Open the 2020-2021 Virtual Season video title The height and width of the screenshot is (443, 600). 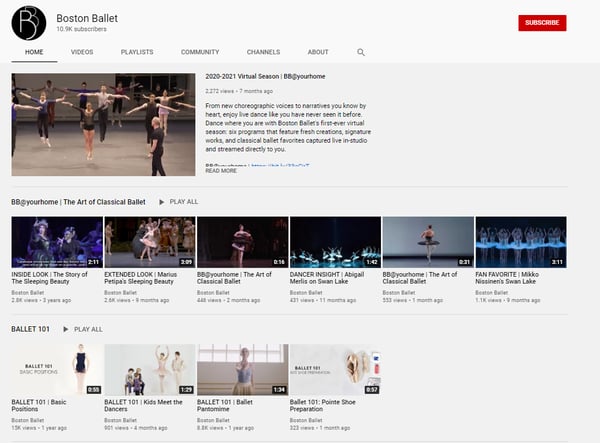(x=265, y=77)
